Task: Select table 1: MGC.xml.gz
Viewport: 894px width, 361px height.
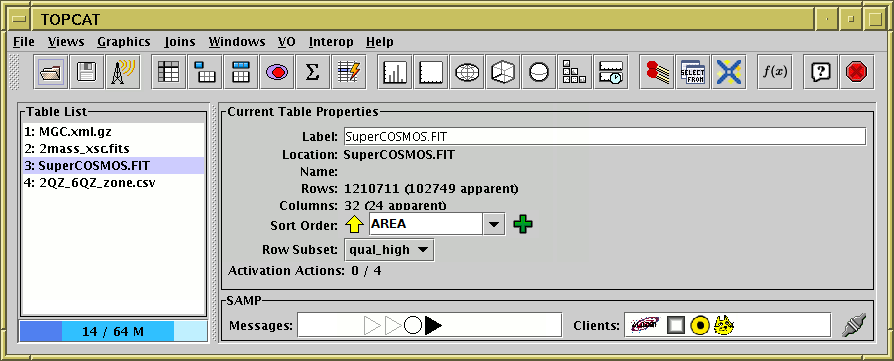Action: click(x=113, y=132)
